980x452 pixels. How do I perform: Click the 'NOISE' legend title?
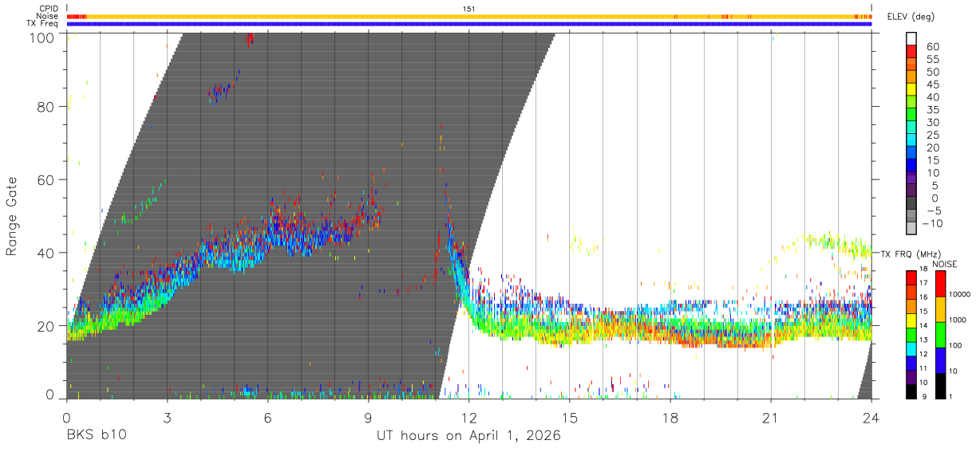946,264
